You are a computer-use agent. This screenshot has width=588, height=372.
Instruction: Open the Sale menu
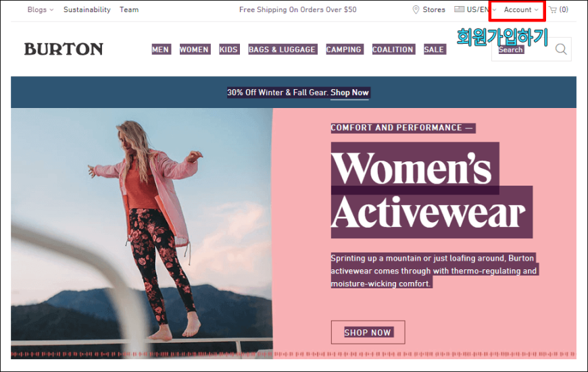click(x=435, y=49)
